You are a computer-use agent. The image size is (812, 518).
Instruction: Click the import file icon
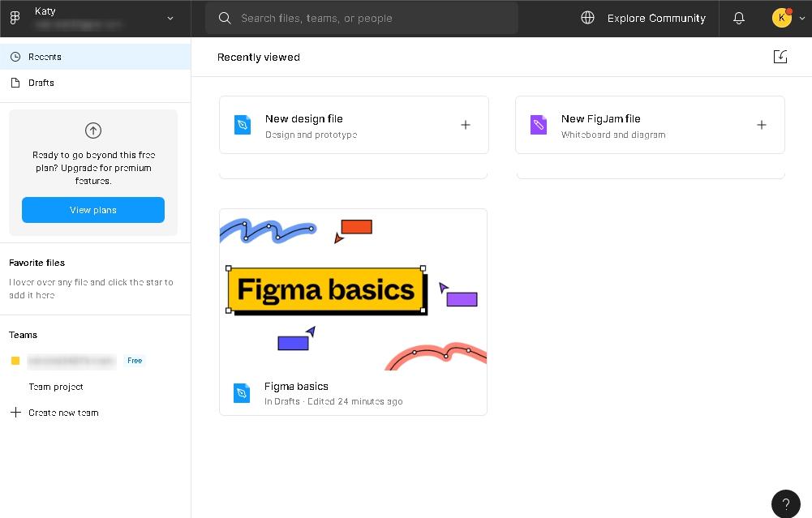pos(780,57)
